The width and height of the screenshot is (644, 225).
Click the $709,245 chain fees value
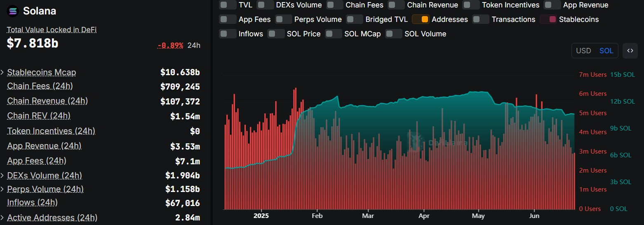180,87
